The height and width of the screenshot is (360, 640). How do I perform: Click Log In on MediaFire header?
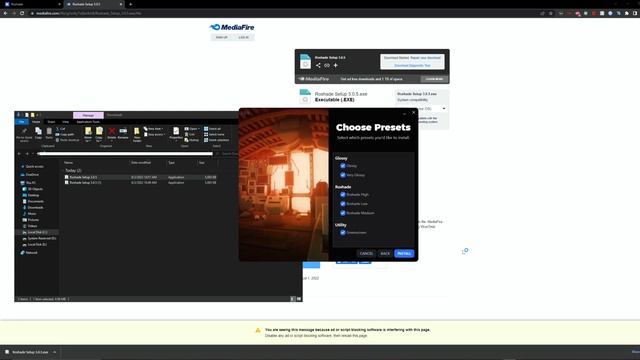pyautogui.click(x=243, y=37)
